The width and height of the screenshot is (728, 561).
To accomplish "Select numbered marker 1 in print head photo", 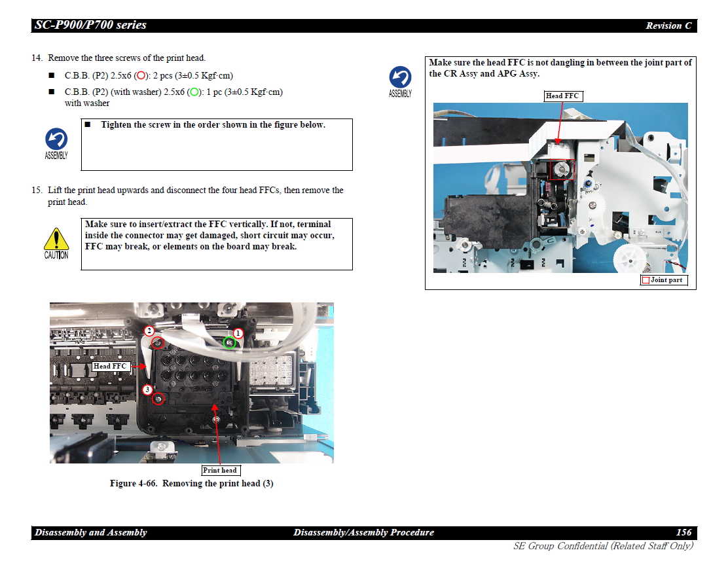I will point(238,333).
